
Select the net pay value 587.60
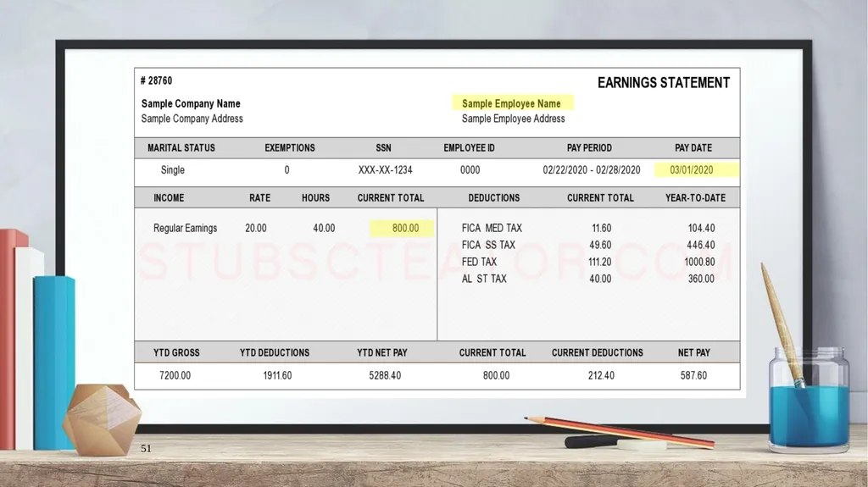point(693,375)
